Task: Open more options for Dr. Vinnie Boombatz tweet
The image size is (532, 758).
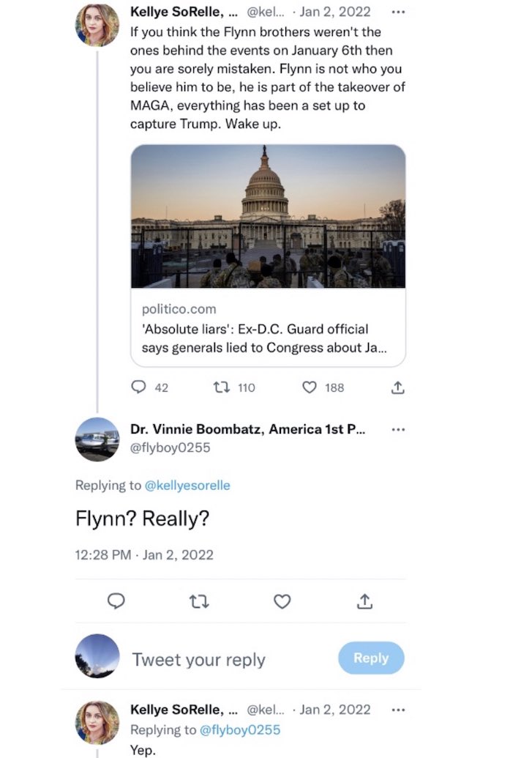Action: point(398,430)
